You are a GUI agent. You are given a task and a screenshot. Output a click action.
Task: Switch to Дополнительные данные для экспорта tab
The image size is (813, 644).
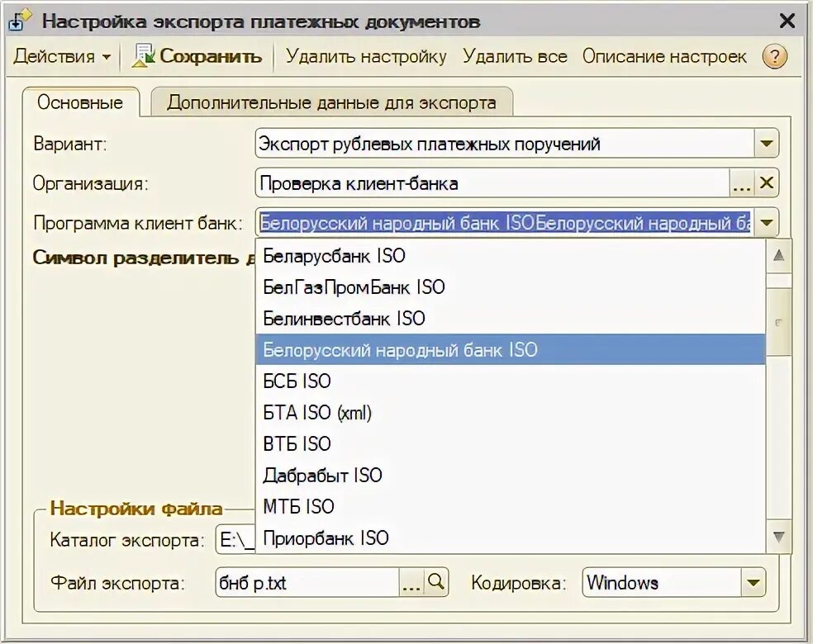[x=332, y=102]
